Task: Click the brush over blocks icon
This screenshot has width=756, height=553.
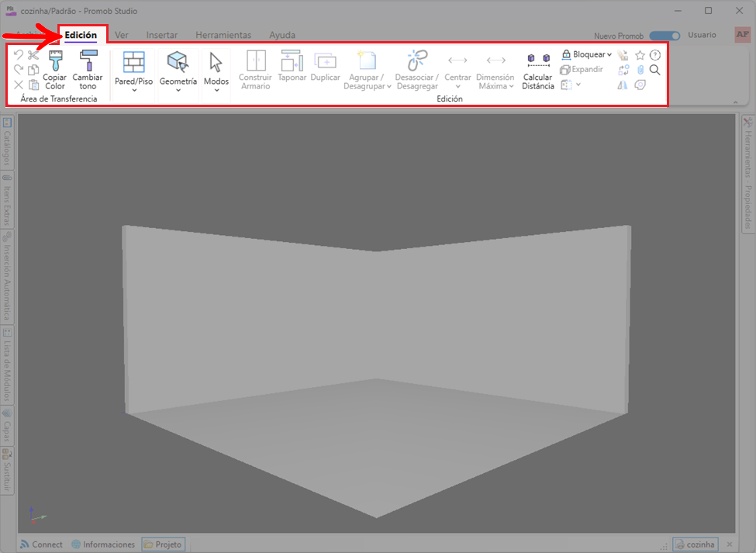Action: pyautogui.click(x=623, y=55)
